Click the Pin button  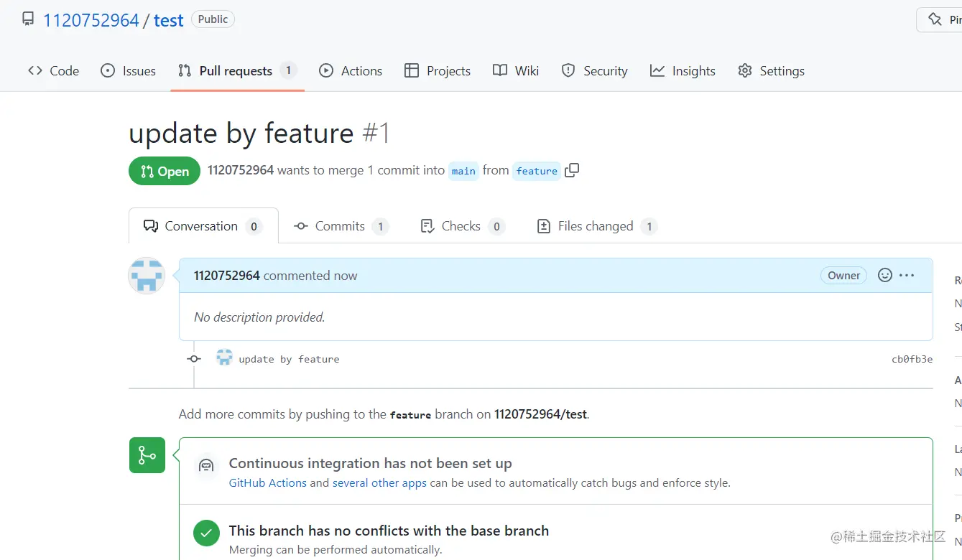pos(941,19)
